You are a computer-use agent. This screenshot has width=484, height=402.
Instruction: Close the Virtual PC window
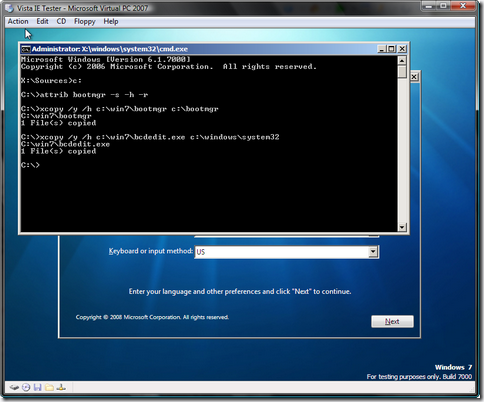(x=463, y=6)
